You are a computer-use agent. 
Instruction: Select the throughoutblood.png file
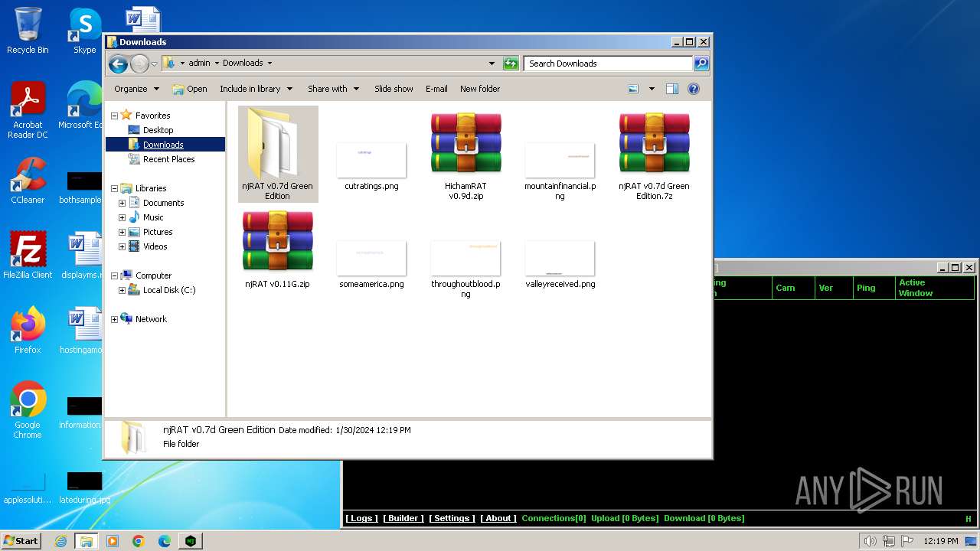click(x=465, y=268)
